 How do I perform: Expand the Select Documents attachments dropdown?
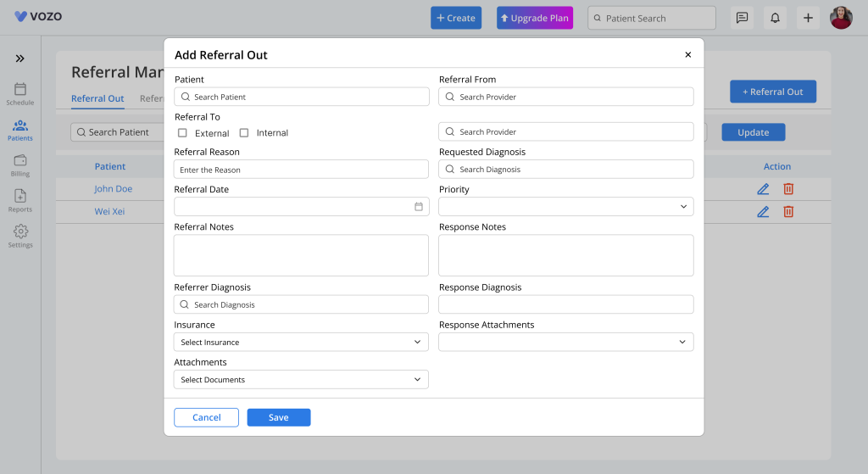pyautogui.click(x=301, y=380)
